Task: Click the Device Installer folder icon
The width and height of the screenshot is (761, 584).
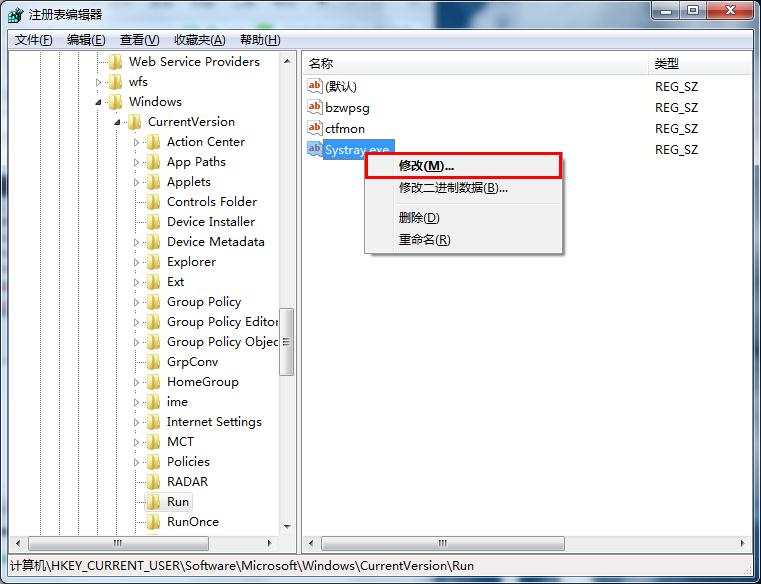Action: pyautogui.click(x=153, y=222)
